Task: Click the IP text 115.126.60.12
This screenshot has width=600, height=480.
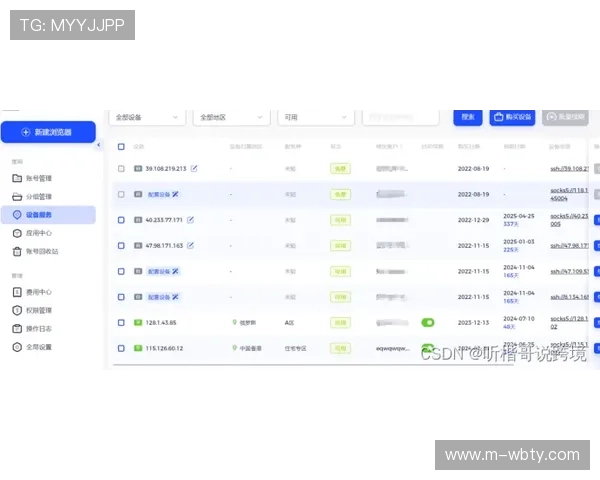Action: [x=164, y=348]
